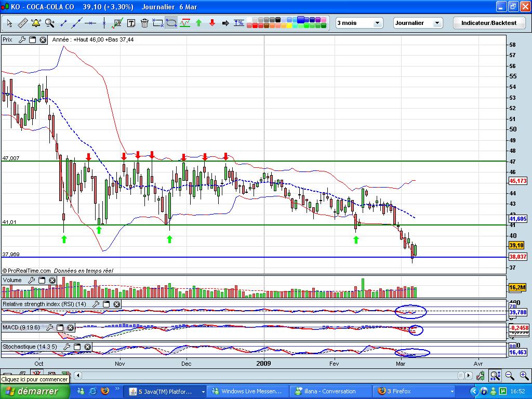Click the horizontal chart scrollbar track
The height and width of the screenshot is (399, 532).
(270, 375)
